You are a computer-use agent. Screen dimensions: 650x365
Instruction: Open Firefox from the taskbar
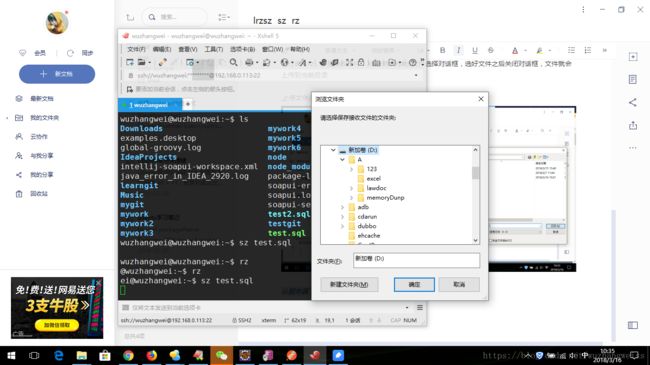151,355
